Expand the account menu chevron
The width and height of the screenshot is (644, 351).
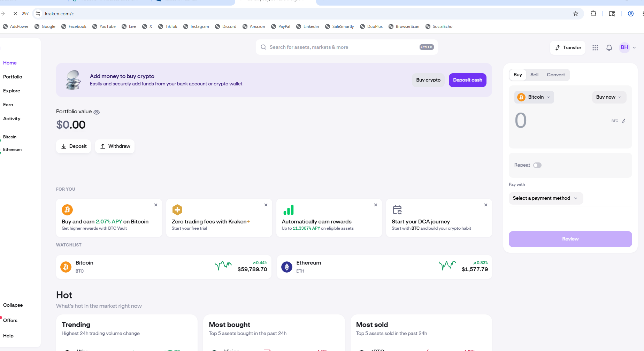[x=634, y=48]
